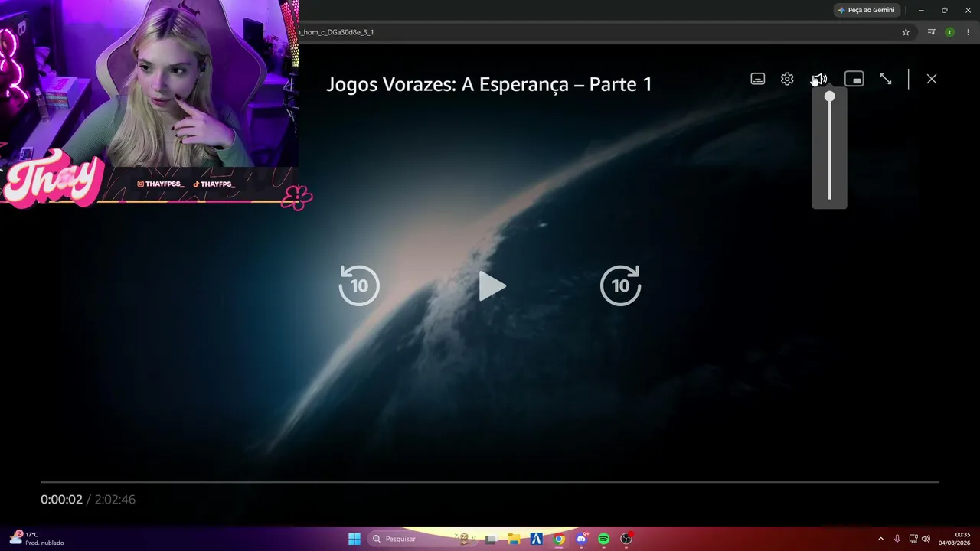Open the blue A app in the taskbar
Image resolution: width=980 pixels, height=551 pixels.
pyautogui.click(x=537, y=539)
